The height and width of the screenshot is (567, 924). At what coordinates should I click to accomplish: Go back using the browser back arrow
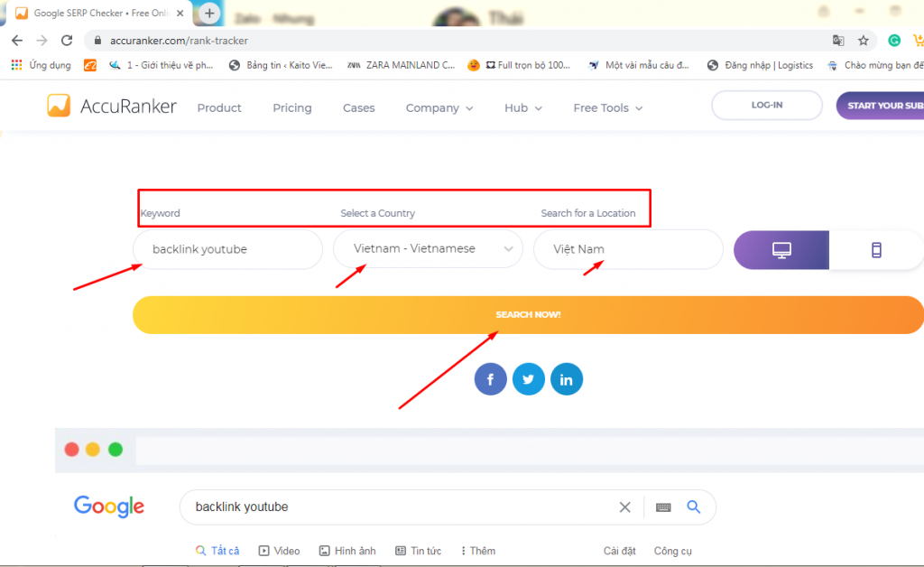click(x=17, y=41)
